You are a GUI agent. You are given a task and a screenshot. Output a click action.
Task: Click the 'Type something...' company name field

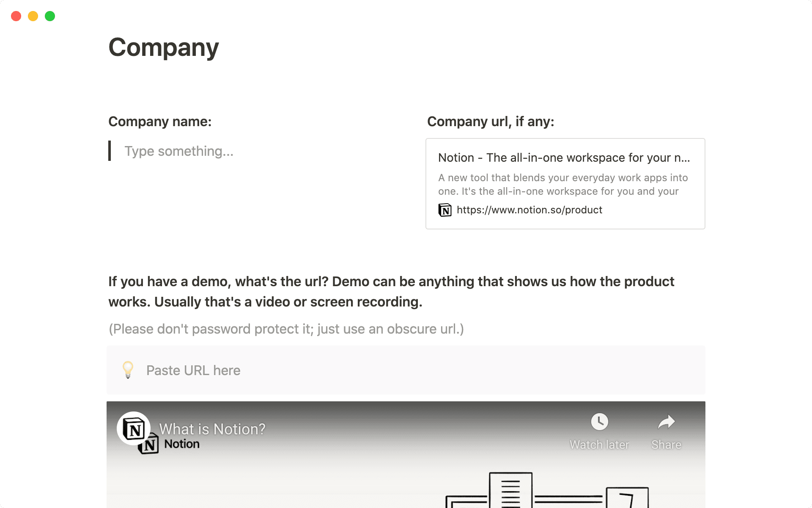(179, 151)
